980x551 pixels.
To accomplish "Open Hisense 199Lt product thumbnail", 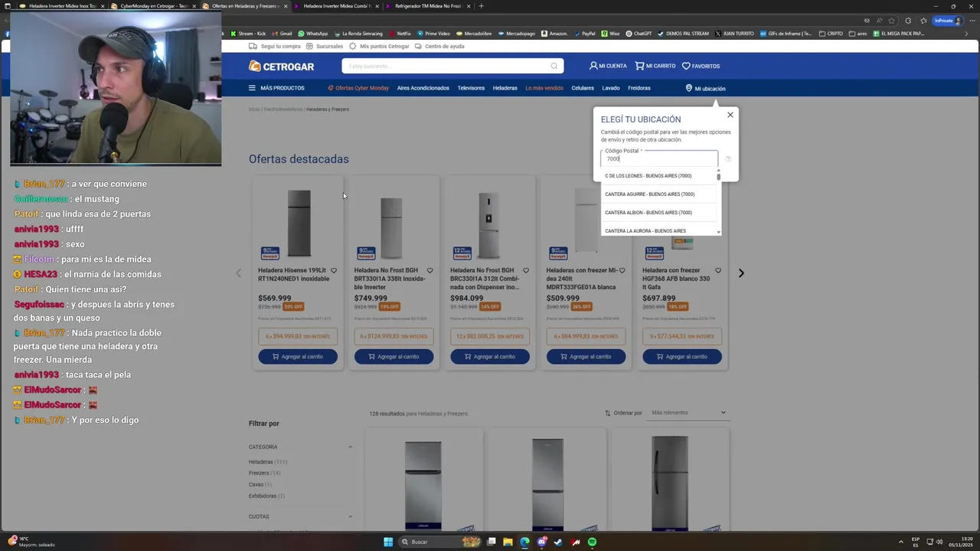I will [x=299, y=223].
